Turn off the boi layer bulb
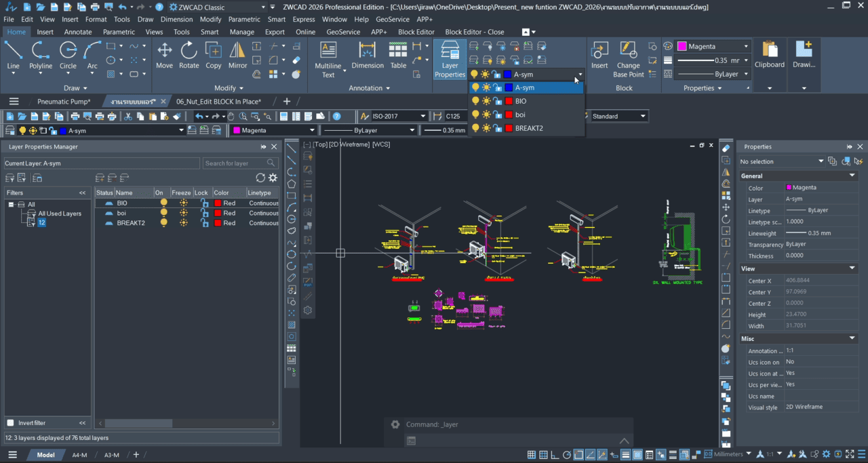 (164, 213)
